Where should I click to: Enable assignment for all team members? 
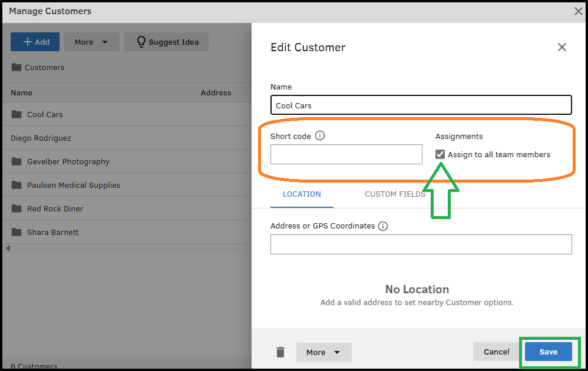point(439,154)
